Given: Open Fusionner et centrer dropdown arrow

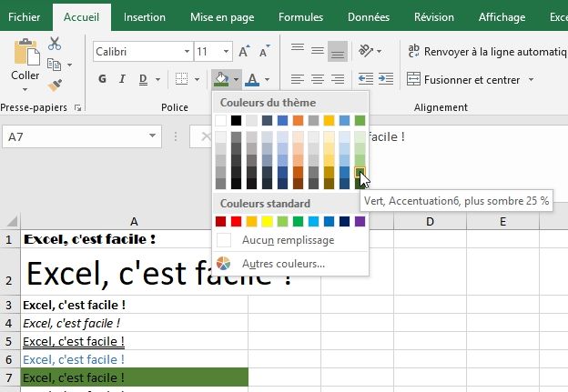Looking at the screenshot, I should point(531,79).
